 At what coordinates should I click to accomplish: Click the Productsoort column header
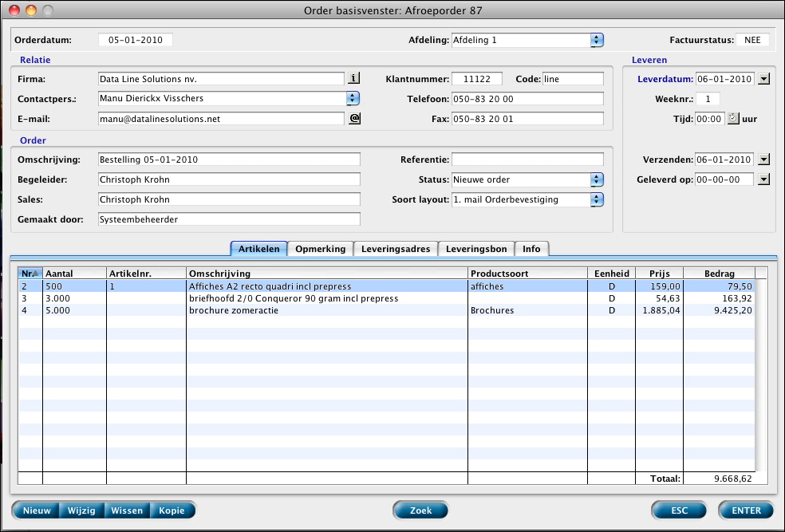click(x=527, y=274)
